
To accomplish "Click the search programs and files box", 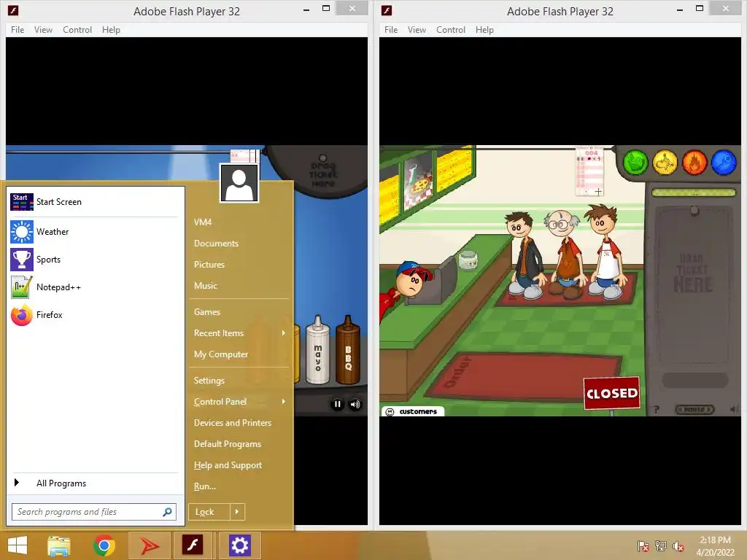I will tap(94, 512).
